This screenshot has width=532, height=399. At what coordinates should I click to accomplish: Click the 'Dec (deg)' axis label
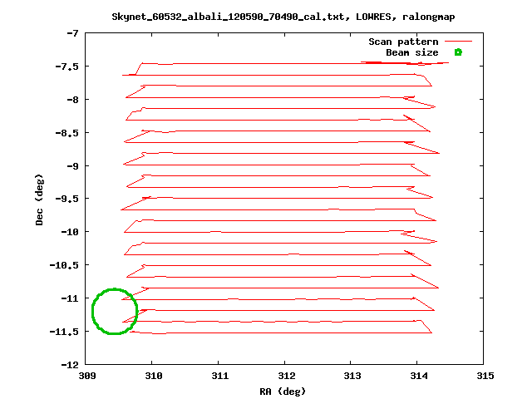pyautogui.click(x=39, y=199)
